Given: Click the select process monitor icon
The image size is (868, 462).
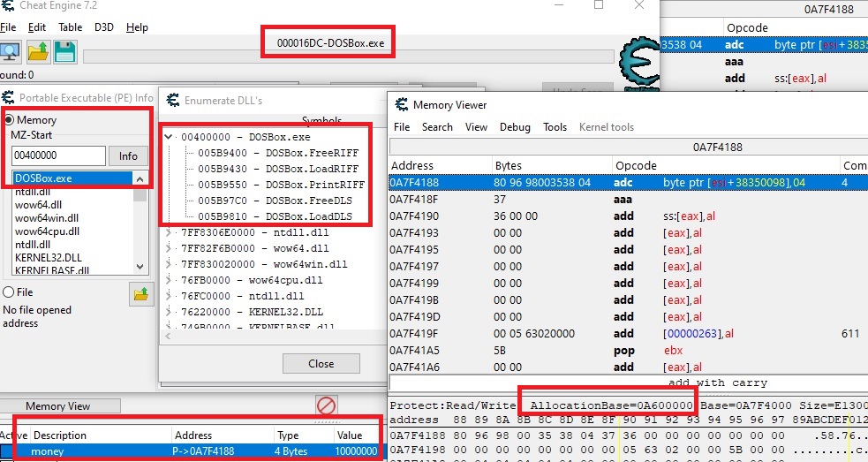Looking at the screenshot, I should 10,52.
